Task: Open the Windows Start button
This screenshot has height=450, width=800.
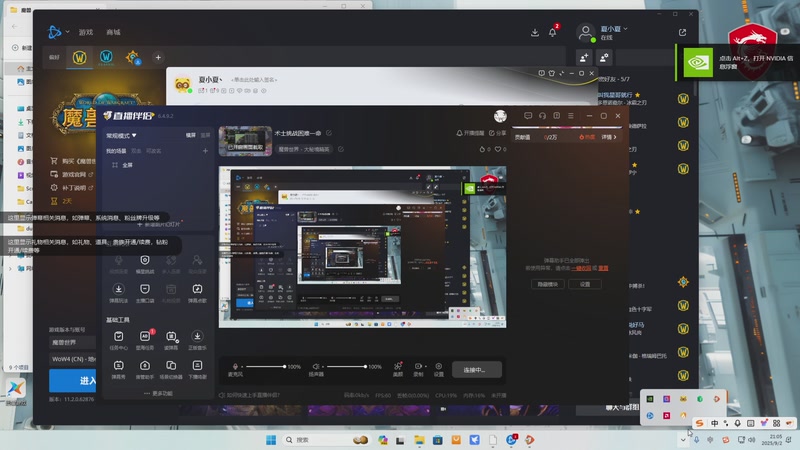Action: [271, 440]
